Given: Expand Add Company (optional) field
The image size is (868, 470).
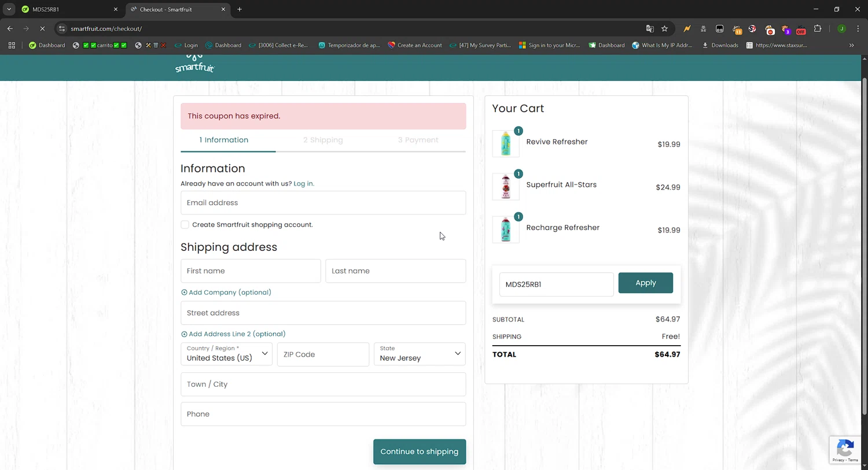Looking at the screenshot, I should [226, 293].
